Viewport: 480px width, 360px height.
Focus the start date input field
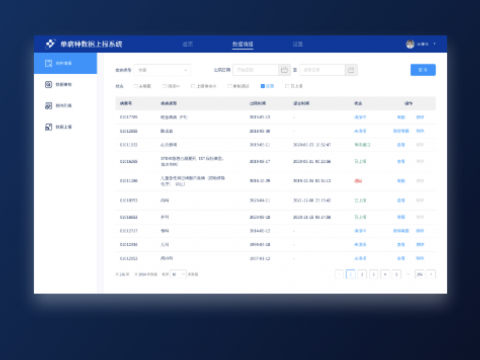tap(256, 70)
